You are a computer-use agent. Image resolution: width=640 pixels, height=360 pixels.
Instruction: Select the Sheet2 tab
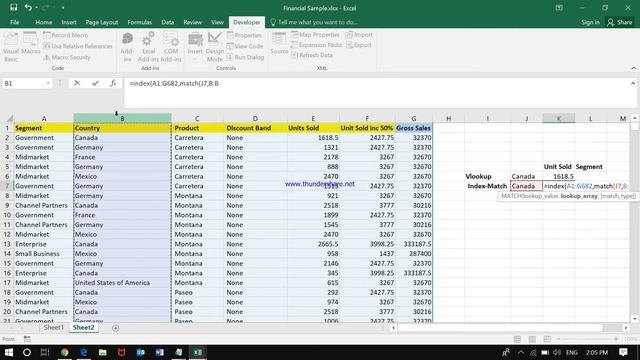(x=84, y=327)
